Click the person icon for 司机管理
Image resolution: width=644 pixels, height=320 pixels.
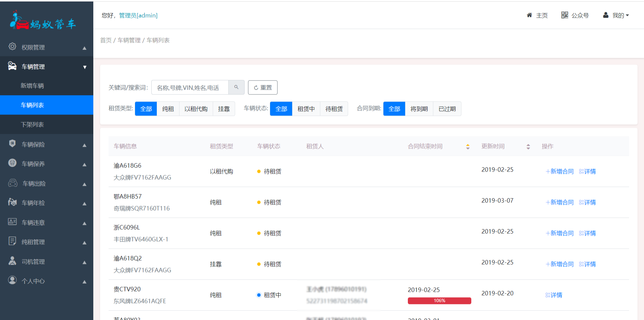12,261
